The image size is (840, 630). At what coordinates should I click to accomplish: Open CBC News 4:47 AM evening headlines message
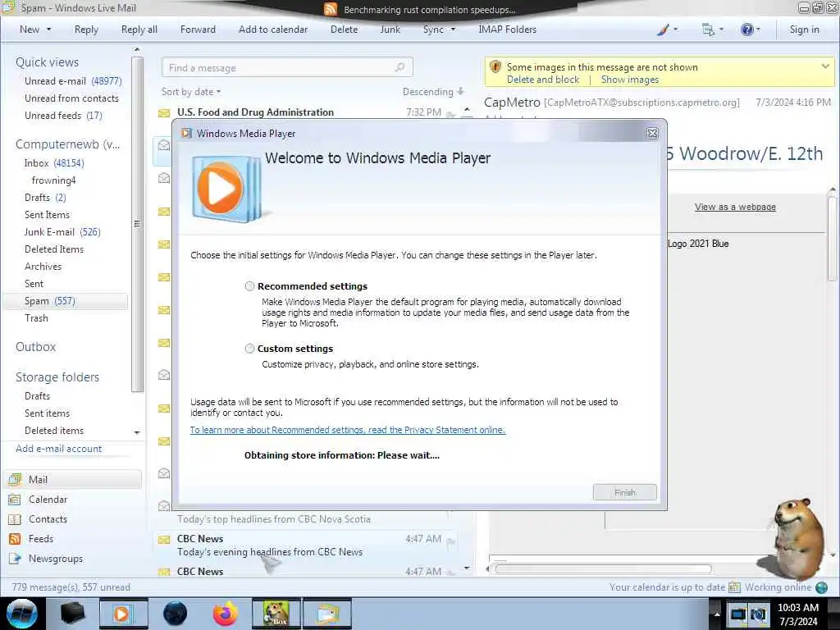[x=307, y=545]
